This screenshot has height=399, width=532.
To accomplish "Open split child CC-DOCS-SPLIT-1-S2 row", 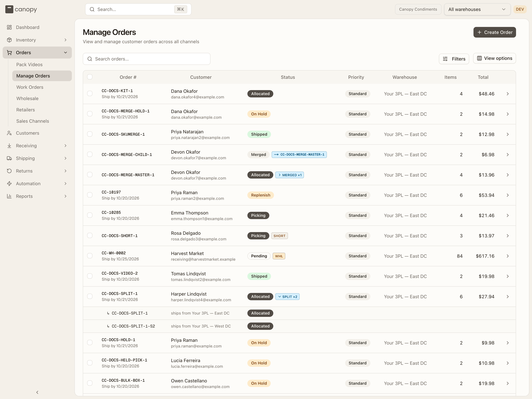I will (299, 326).
